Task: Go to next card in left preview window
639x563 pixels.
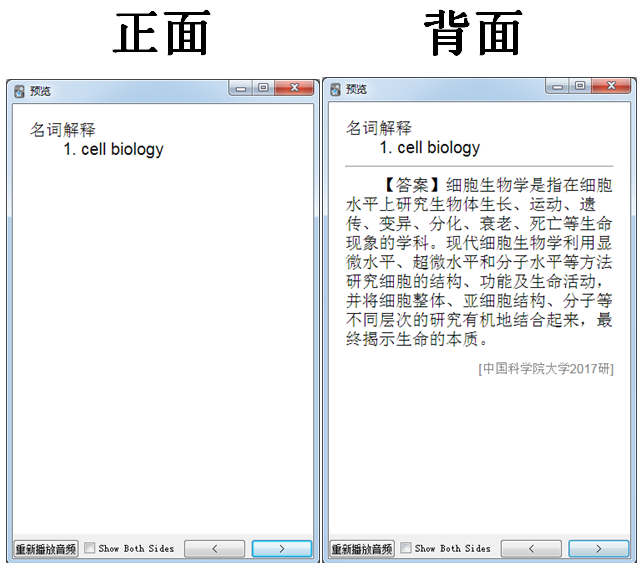Action: [282, 549]
